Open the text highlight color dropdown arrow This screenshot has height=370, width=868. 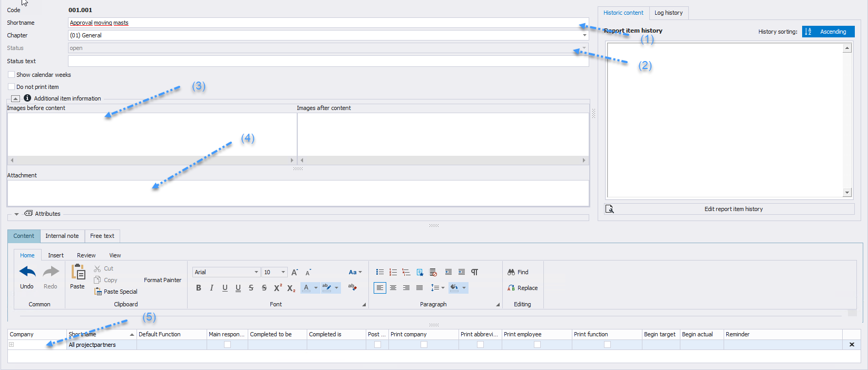[336, 288]
